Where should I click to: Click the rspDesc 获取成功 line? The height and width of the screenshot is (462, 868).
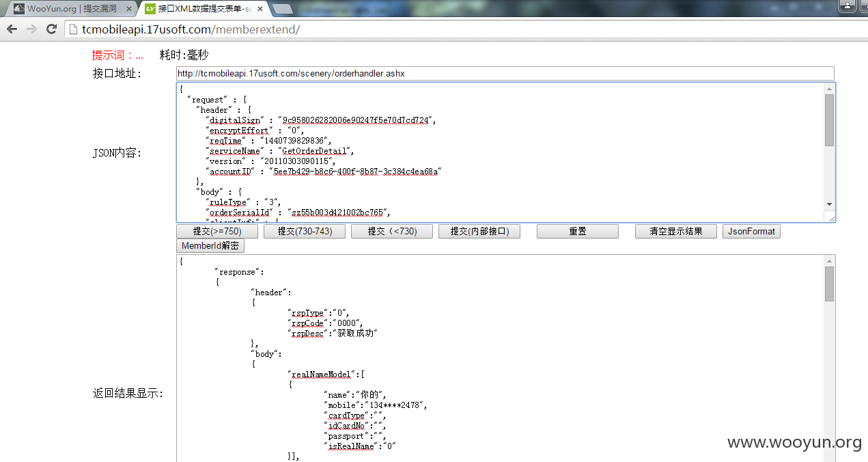coord(333,334)
